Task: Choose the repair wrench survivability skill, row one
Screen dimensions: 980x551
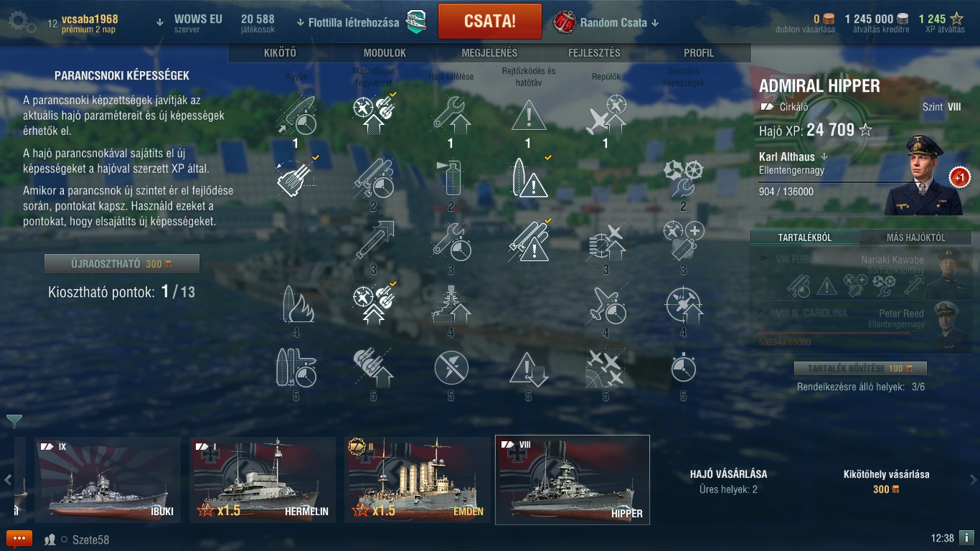Action: (x=451, y=116)
